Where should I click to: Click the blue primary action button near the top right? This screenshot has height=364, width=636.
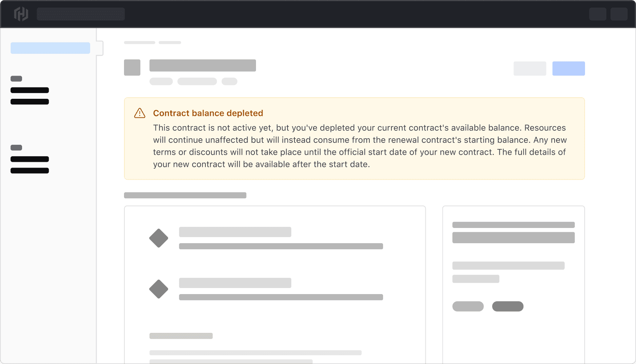click(x=569, y=68)
